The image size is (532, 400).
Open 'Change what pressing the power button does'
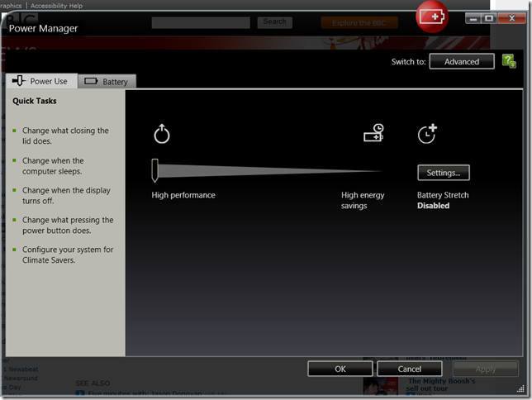point(68,225)
